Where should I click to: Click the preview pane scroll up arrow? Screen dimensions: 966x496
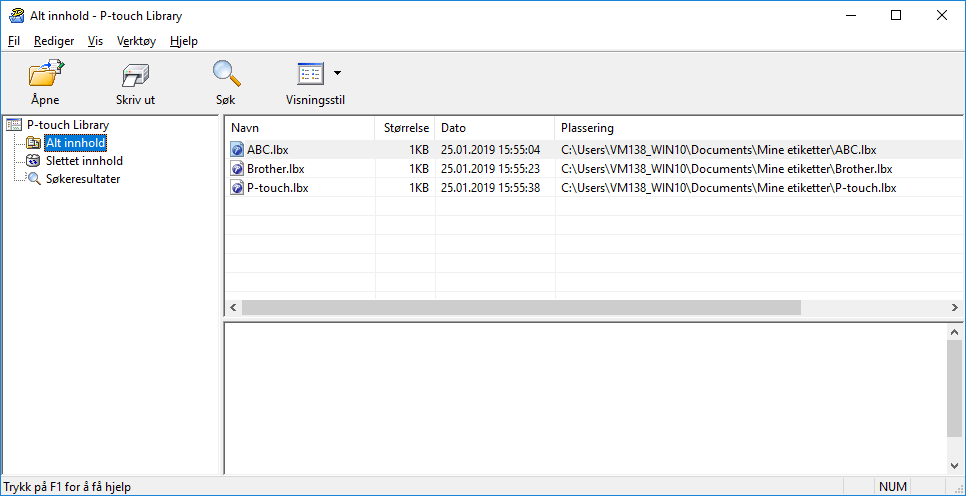(x=955, y=332)
